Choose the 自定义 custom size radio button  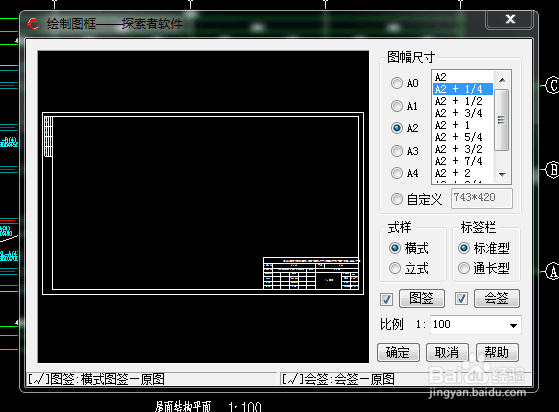pos(397,199)
